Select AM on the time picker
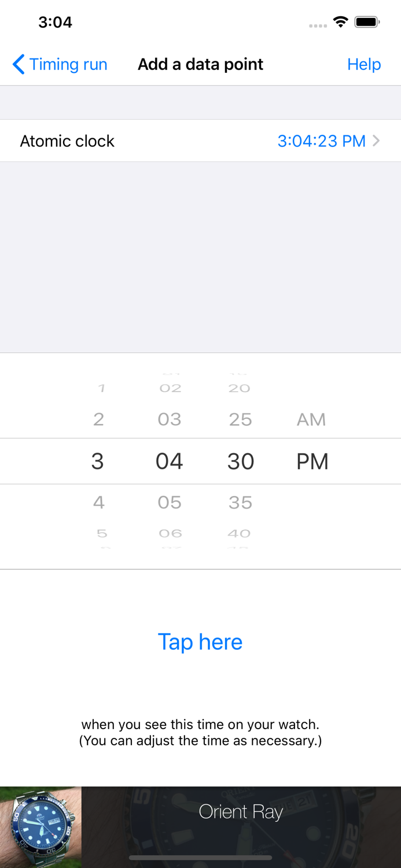 tap(311, 419)
